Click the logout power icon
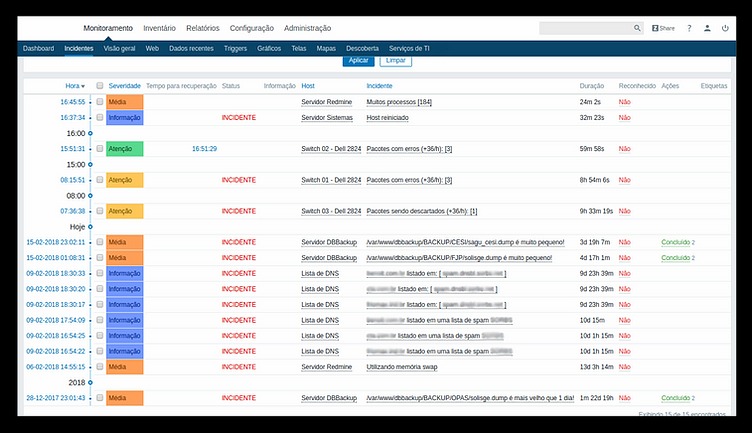 click(x=726, y=29)
